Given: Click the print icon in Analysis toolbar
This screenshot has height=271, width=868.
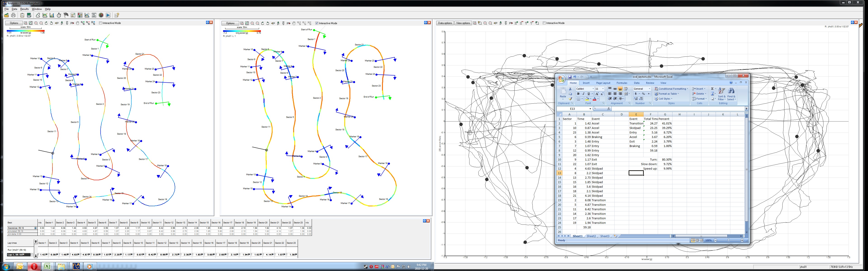Looking at the screenshot, I should click(14, 15).
